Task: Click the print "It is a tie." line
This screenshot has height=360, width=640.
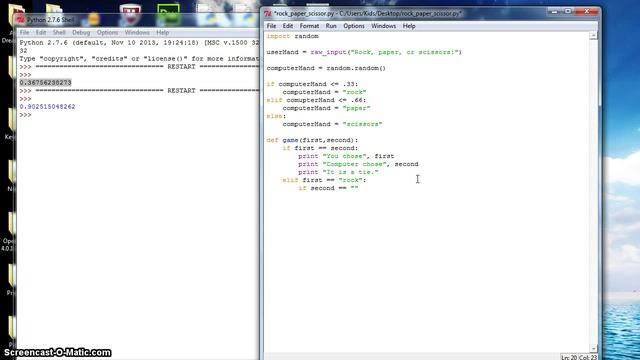Action: 338,172
